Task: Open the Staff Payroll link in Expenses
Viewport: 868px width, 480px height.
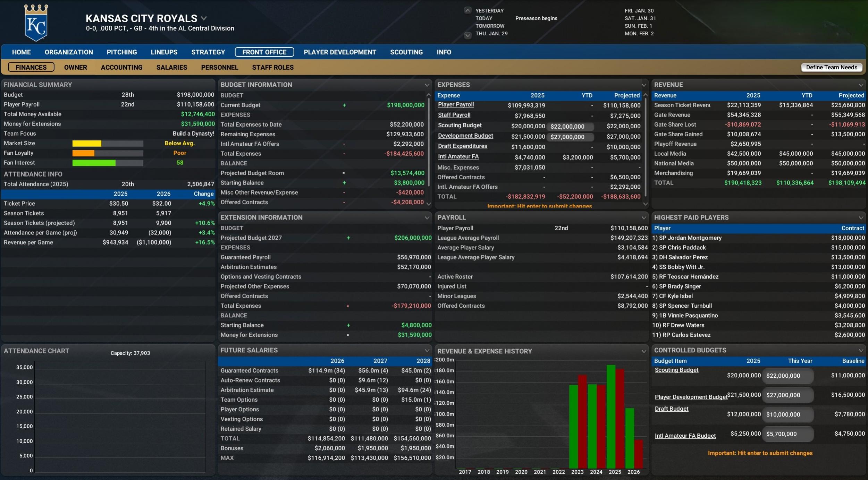Action: [454, 115]
